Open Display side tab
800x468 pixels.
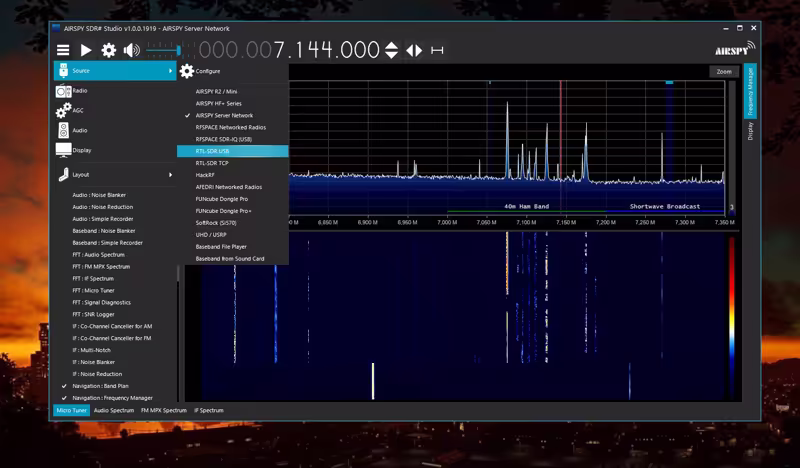pos(750,131)
